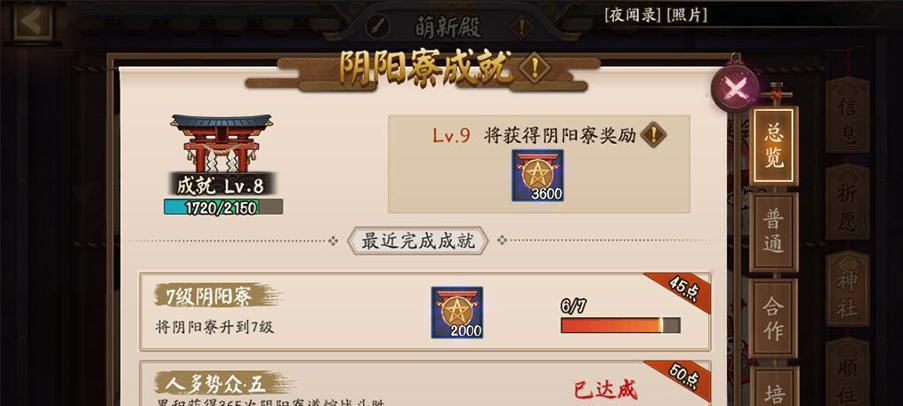Viewport: 903px width, 406px height.
Task: Click the torii gate achievement emblem
Action: (x=222, y=143)
